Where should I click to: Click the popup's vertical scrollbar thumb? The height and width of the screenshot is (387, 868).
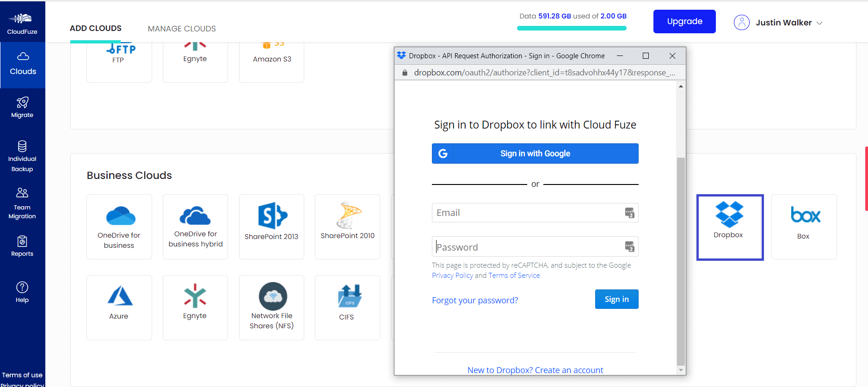[x=681, y=261]
